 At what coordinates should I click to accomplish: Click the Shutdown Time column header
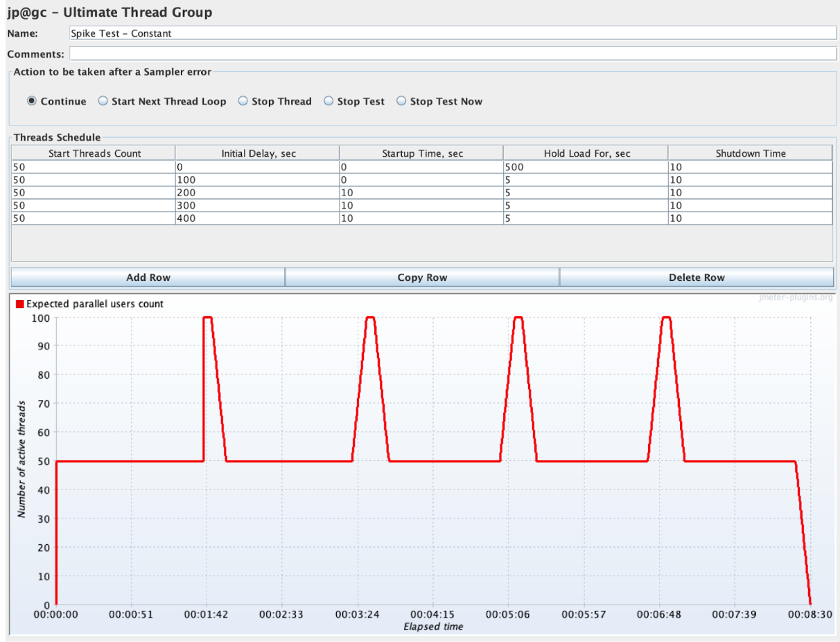pyautogui.click(x=751, y=153)
